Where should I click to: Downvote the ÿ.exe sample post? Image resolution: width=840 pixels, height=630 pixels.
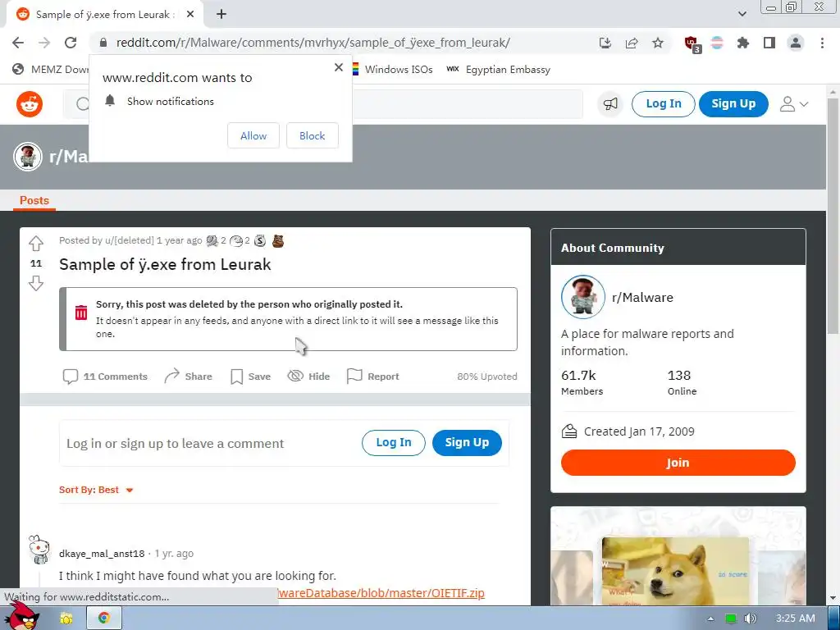coord(36,283)
